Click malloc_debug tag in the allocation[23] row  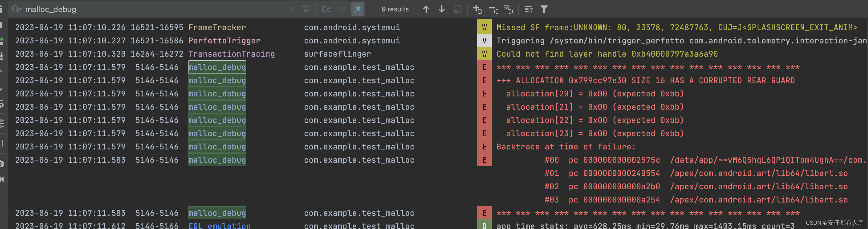click(217, 133)
